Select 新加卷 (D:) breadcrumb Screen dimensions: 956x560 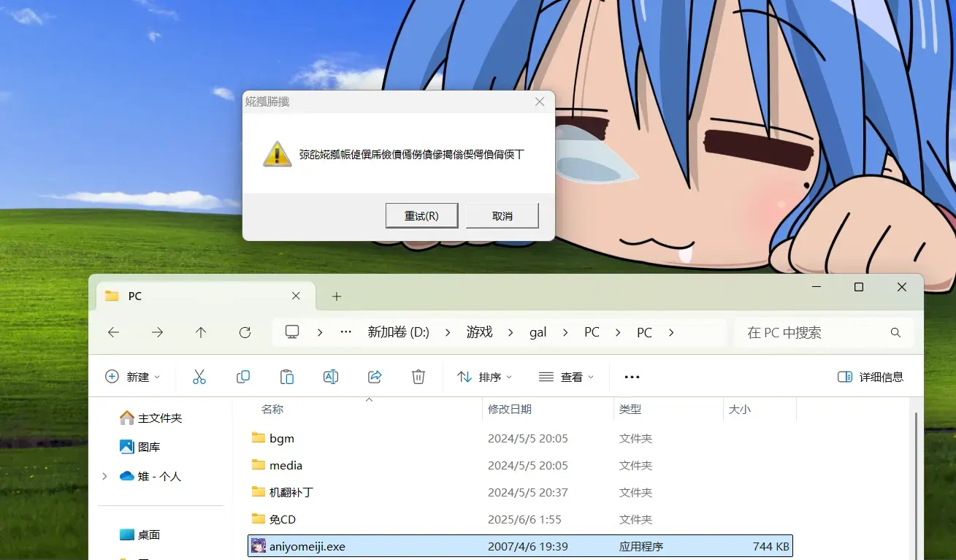coord(398,332)
